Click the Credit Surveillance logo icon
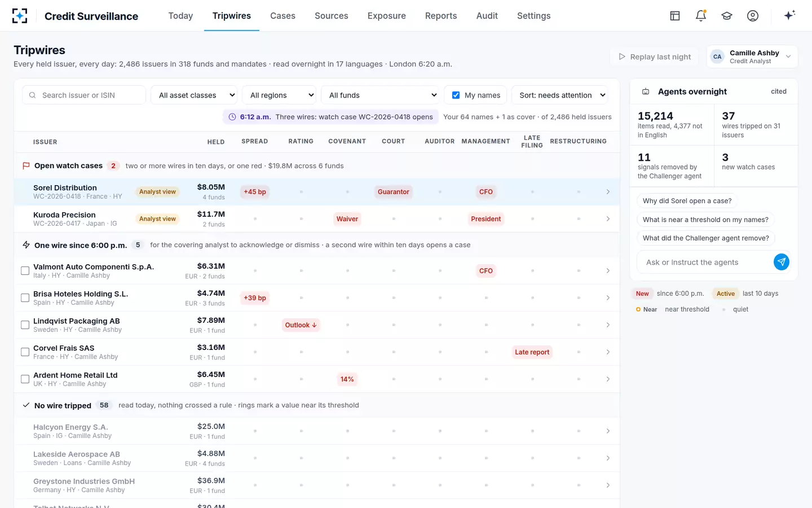 pyautogui.click(x=20, y=16)
